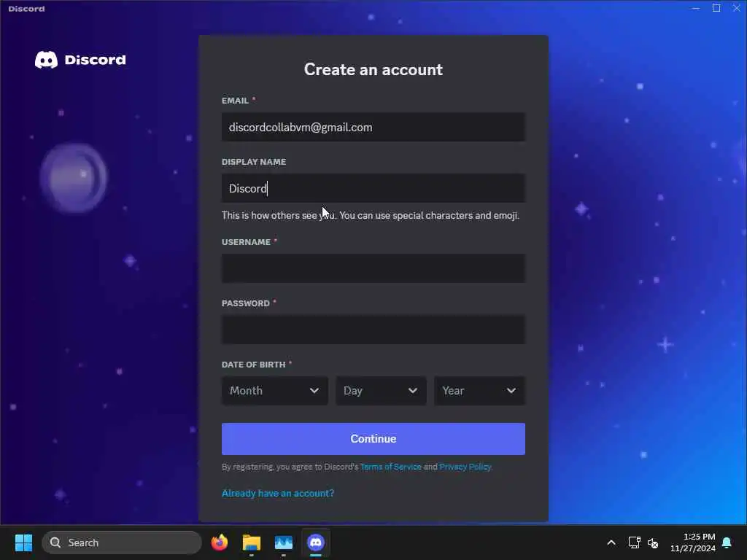Open the Windows Start menu
Screen dimensions: 747x560
23,542
